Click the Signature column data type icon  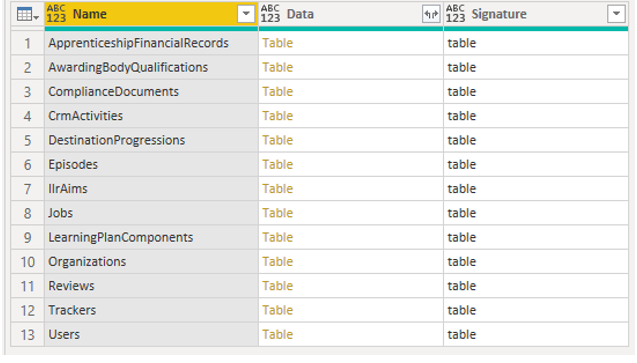pyautogui.click(x=455, y=14)
